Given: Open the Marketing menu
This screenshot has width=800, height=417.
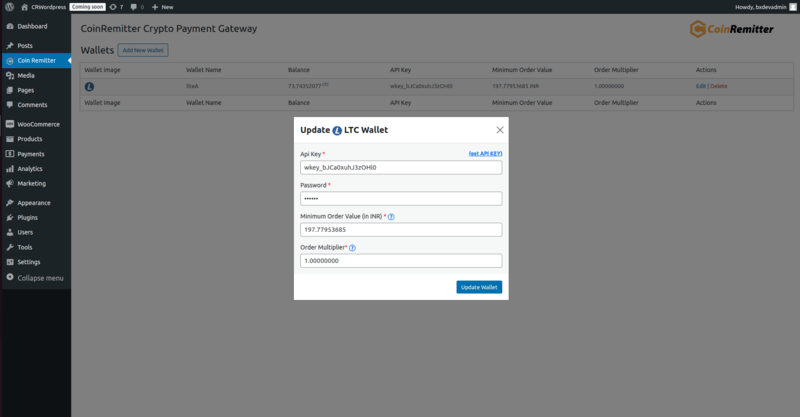Looking at the screenshot, I should click(x=31, y=183).
